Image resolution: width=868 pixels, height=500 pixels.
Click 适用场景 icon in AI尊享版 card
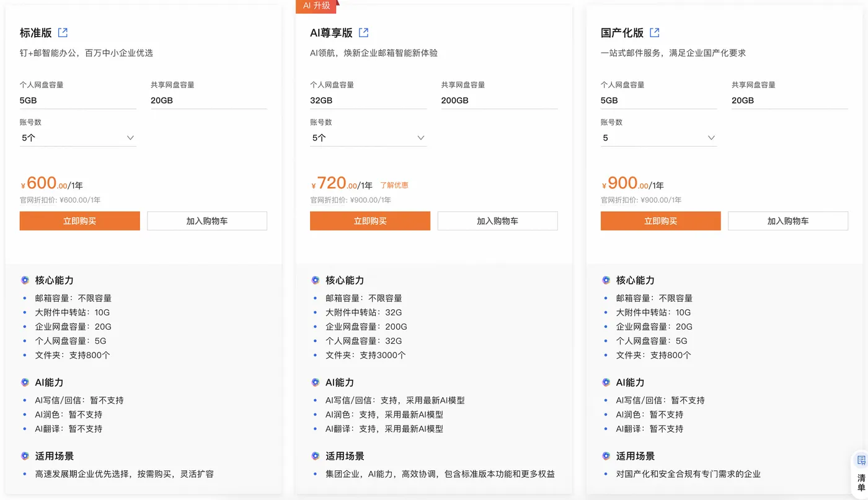coord(316,456)
